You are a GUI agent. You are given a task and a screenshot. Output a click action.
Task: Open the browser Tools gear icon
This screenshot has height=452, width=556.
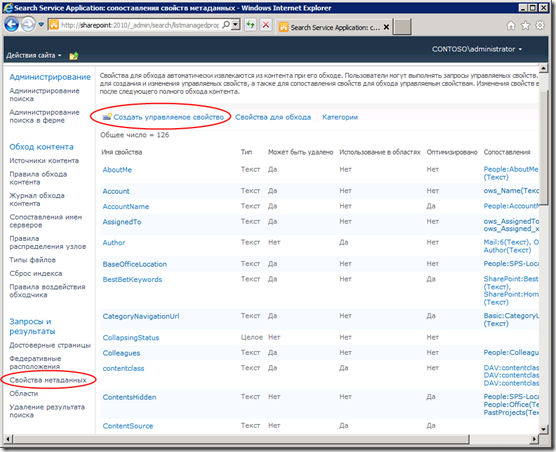coord(540,25)
